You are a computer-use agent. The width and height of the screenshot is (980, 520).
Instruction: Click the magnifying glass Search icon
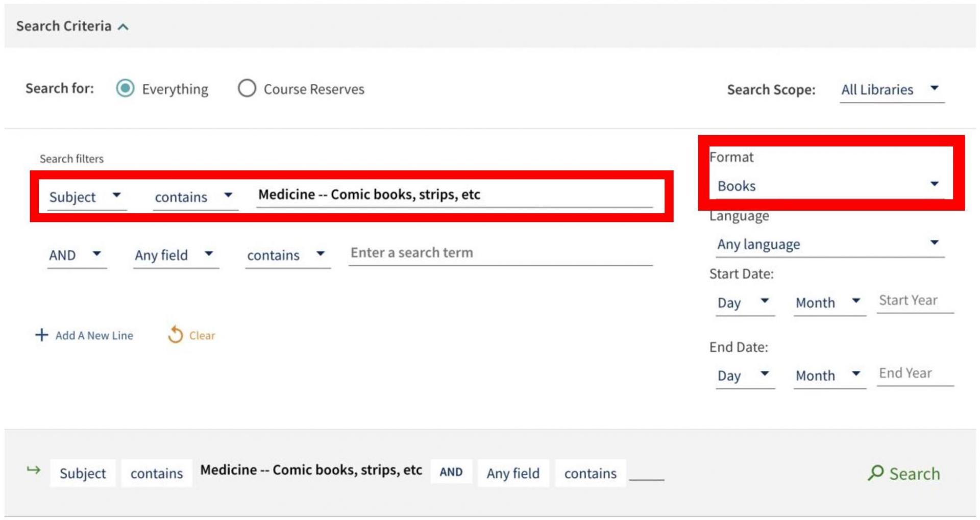tap(875, 473)
